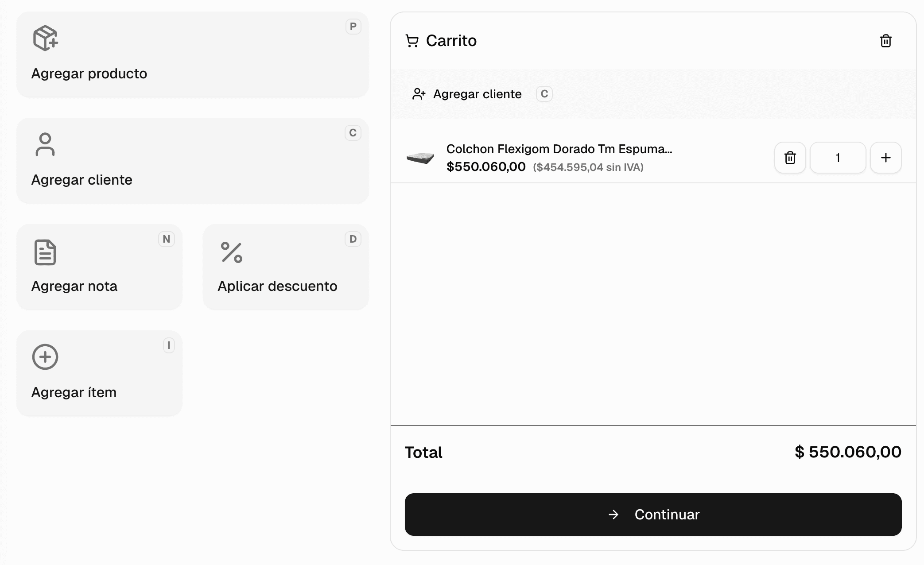Click the person-plus icon in Agregar cliente row
This screenshot has width=924, height=565.
pyautogui.click(x=419, y=94)
